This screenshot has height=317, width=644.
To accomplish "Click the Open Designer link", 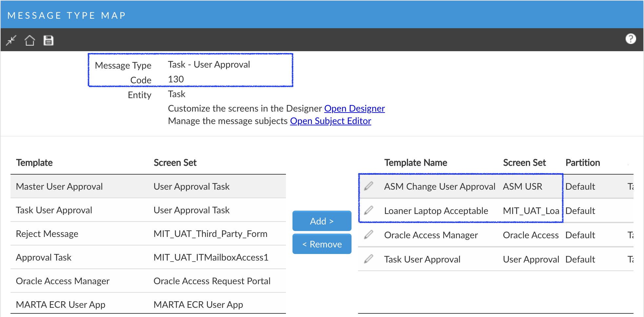I will [354, 108].
